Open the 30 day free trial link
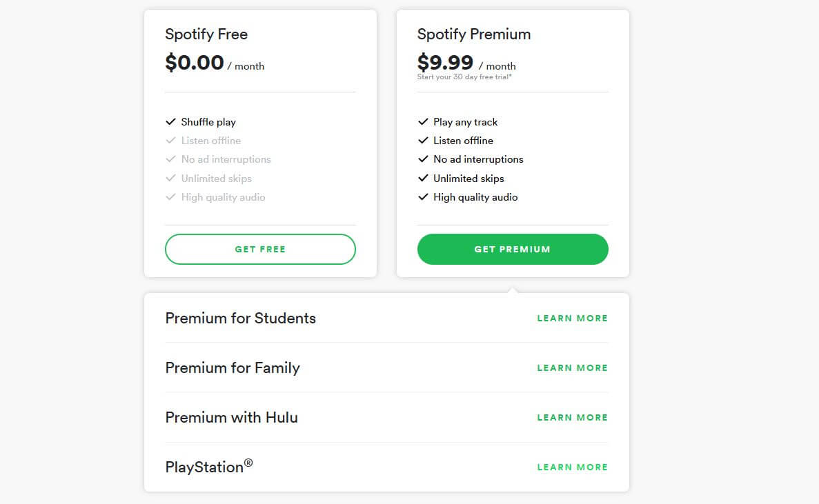This screenshot has height=504, width=819. 464,77
